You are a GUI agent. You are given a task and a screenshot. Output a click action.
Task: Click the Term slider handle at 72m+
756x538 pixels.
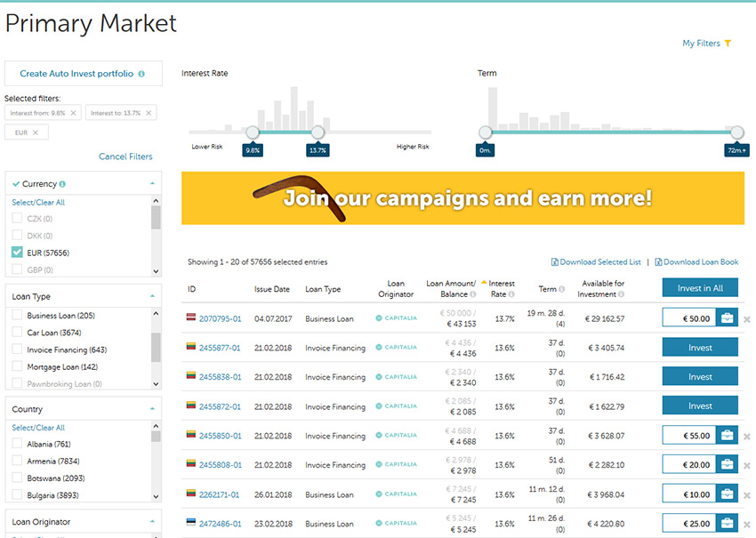(x=737, y=133)
